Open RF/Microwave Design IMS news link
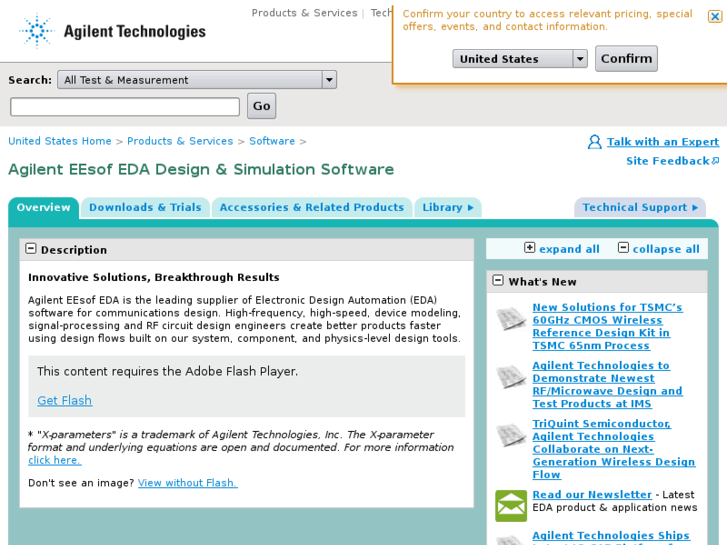Image resolution: width=727 pixels, height=545 pixels. (607, 385)
